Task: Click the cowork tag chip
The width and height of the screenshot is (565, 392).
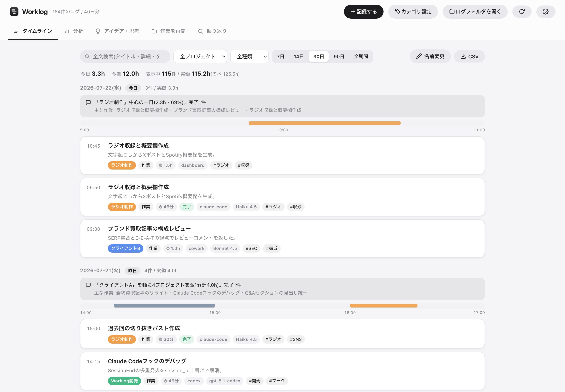Action: pos(196,248)
